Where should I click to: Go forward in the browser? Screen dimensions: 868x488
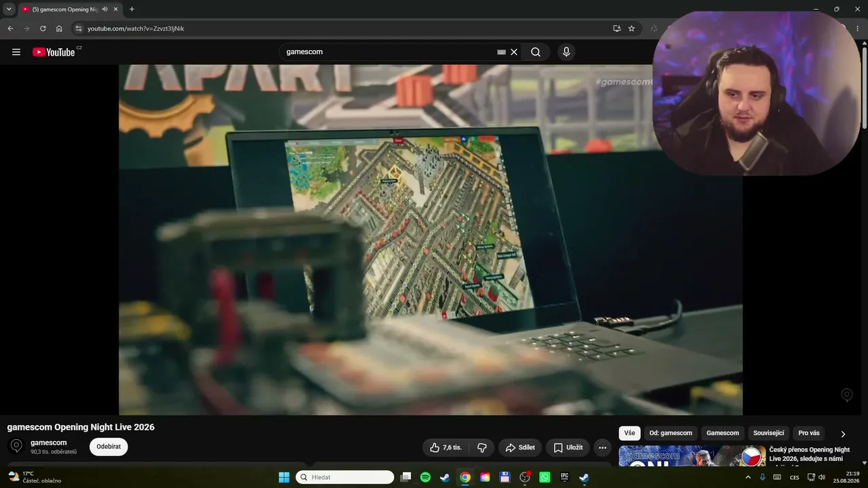pos(26,28)
